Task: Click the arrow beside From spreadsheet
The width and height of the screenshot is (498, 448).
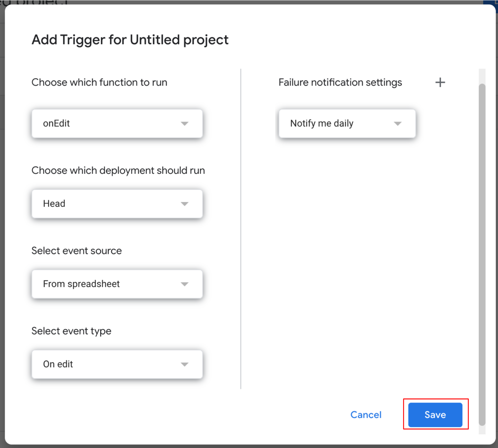Action: point(184,284)
